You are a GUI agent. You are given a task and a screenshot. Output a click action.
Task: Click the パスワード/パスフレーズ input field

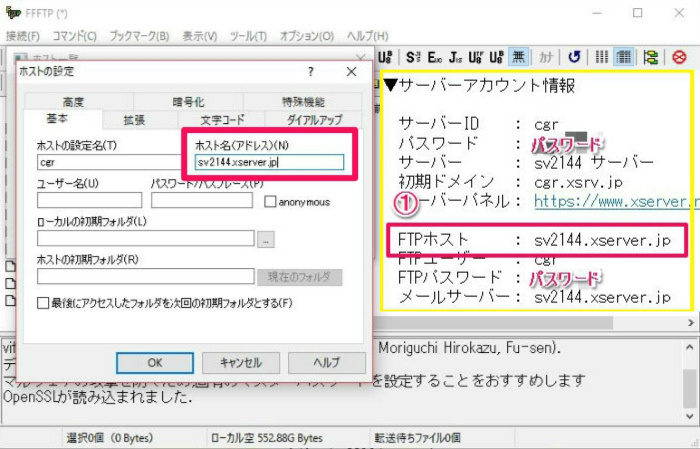202,200
